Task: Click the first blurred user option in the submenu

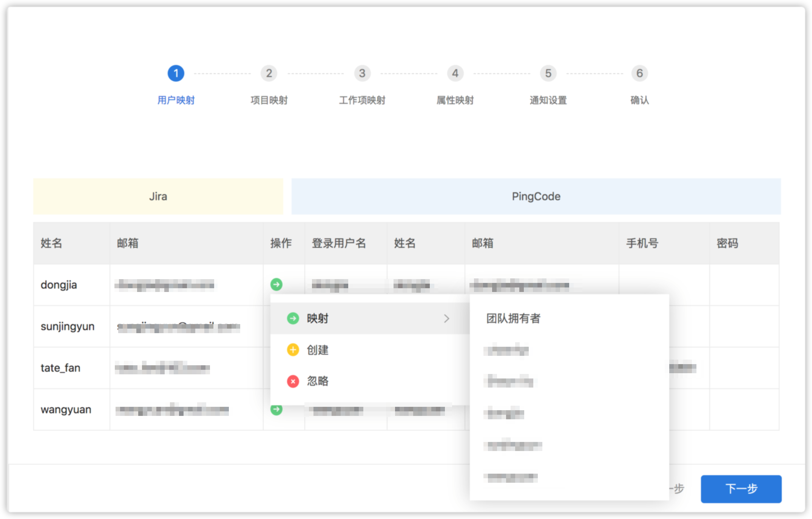Action: tap(507, 351)
